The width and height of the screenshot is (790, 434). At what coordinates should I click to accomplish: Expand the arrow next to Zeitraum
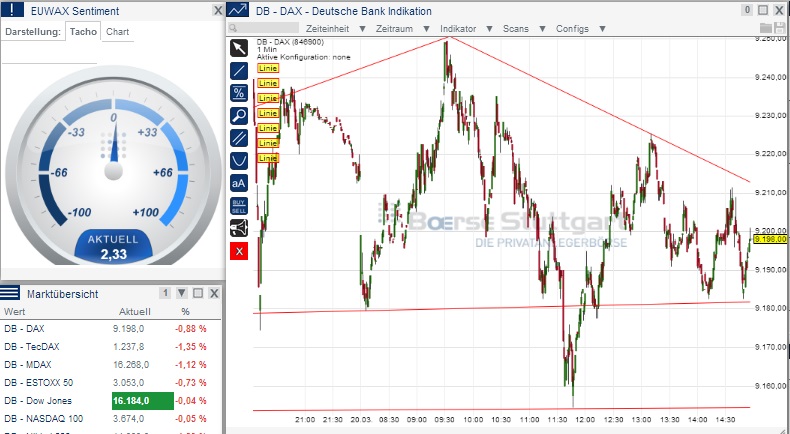426,29
